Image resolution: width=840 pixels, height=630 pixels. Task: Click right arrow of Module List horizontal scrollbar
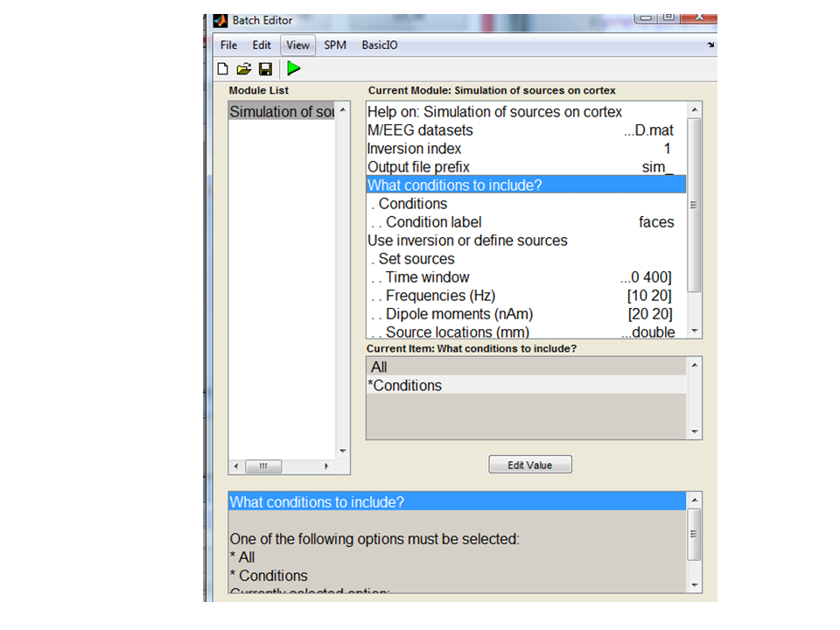click(x=327, y=466)
